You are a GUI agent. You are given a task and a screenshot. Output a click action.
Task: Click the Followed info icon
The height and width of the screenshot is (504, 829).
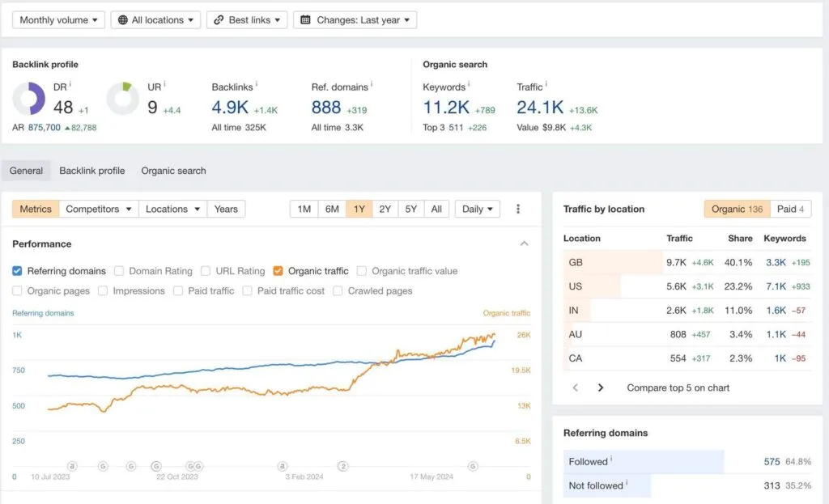(611, 458)
